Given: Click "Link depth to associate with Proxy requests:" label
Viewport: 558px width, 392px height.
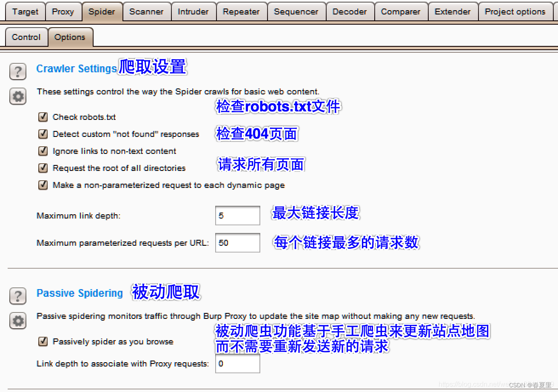Looking at the screenshot, I should (123, 364).
